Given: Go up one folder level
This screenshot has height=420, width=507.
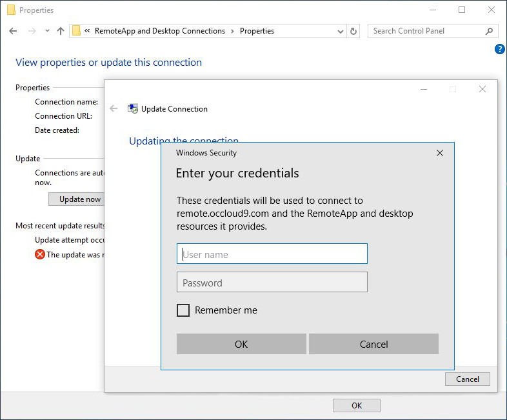Looking at the screenshot, I should click(x=61, y=31).
